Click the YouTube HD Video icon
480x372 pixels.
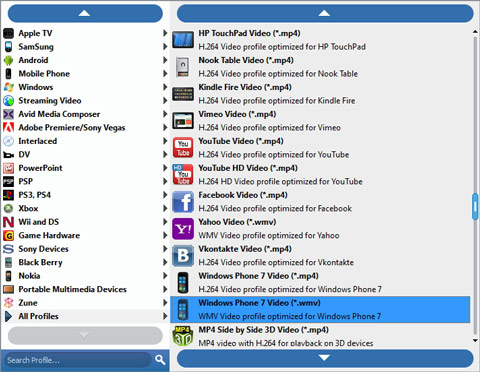[183, 174]
